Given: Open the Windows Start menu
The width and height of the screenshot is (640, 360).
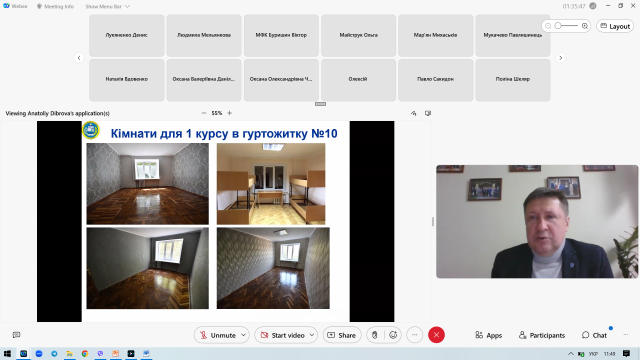Looking at the screenshot, I should coord(7,353).
